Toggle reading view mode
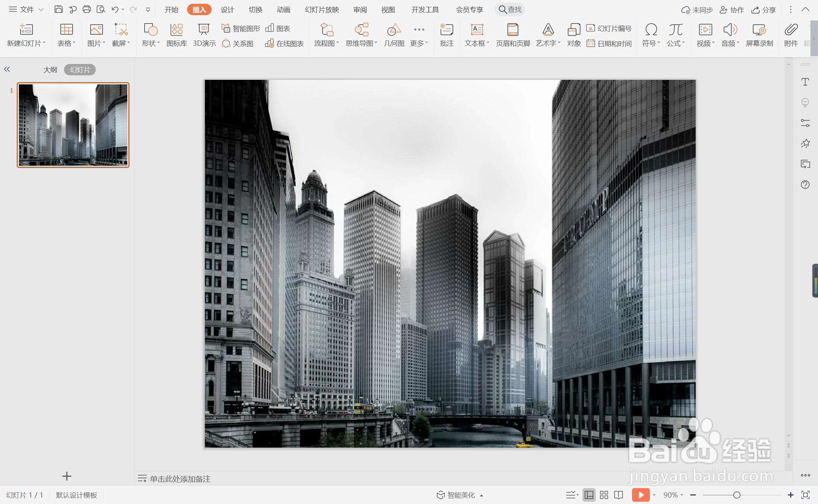818x504 pixels. coord(618,495)
